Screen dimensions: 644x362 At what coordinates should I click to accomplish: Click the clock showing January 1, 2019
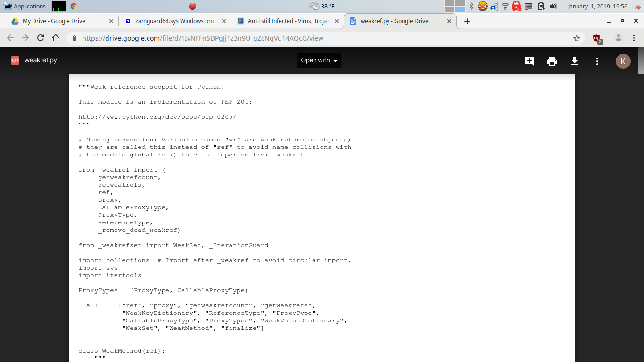pos(597,6)
